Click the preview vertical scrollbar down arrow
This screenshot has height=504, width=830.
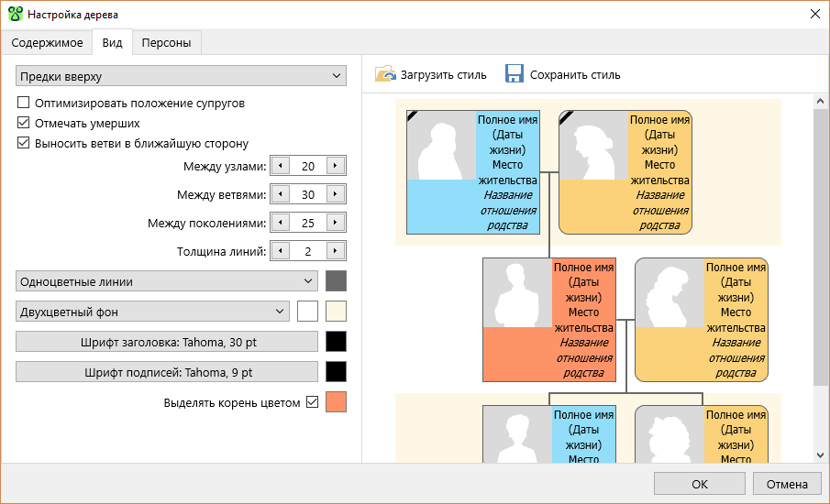(821, 455)
